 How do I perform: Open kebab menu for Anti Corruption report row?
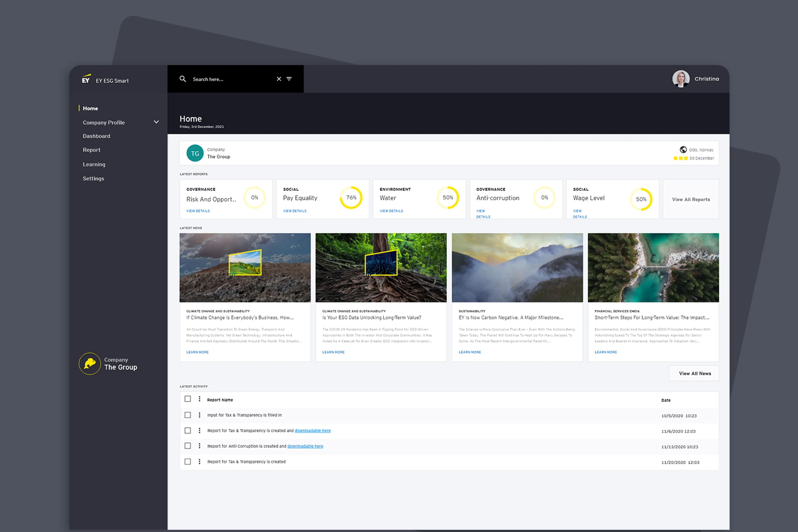coord(199,446)
